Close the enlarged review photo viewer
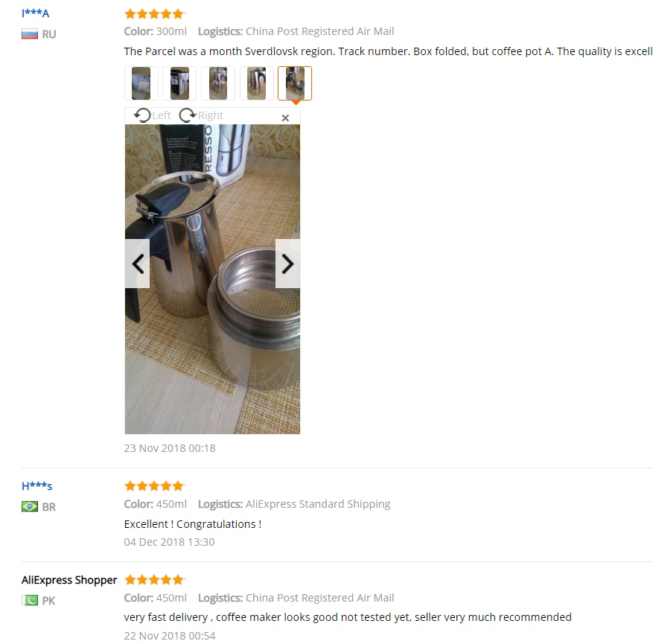Image resolution: width=653 pixels, height=644 pixels. pyautogui.click(x=285, y=118)
